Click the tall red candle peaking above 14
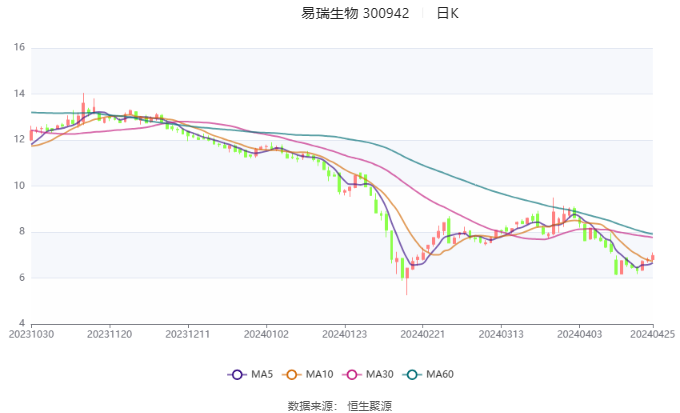 [x=83, y=109]
